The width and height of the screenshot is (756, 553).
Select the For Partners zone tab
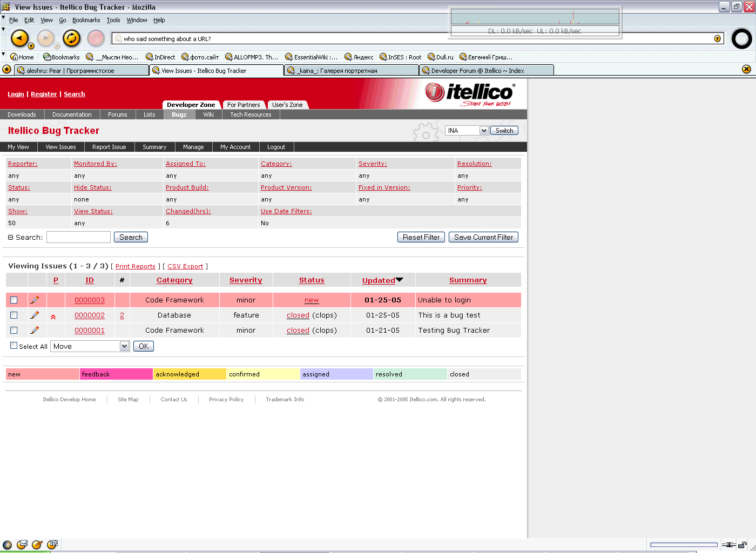tap(244, 105)
